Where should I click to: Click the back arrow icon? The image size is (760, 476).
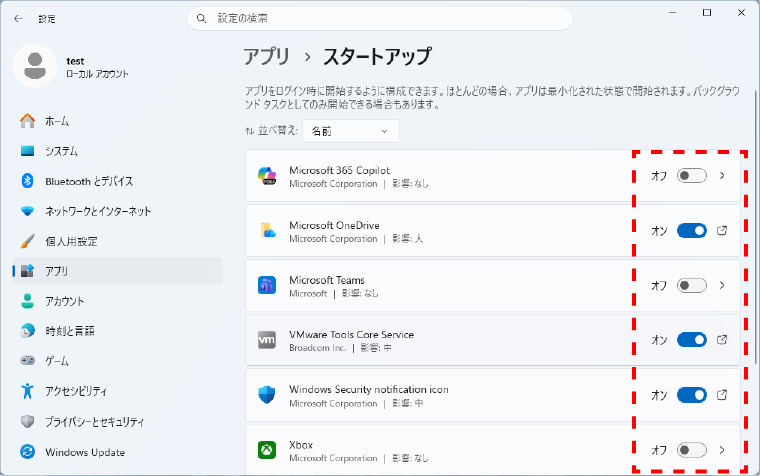18,19
